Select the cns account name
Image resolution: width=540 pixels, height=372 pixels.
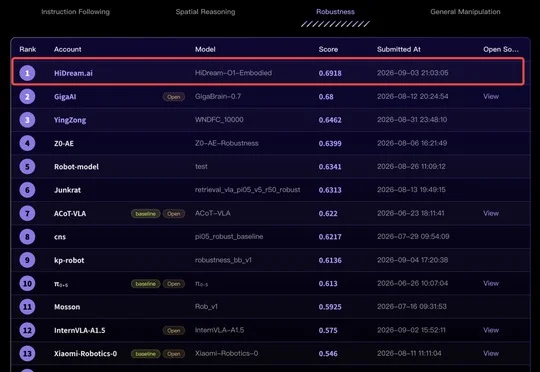[x=60, y=237]
